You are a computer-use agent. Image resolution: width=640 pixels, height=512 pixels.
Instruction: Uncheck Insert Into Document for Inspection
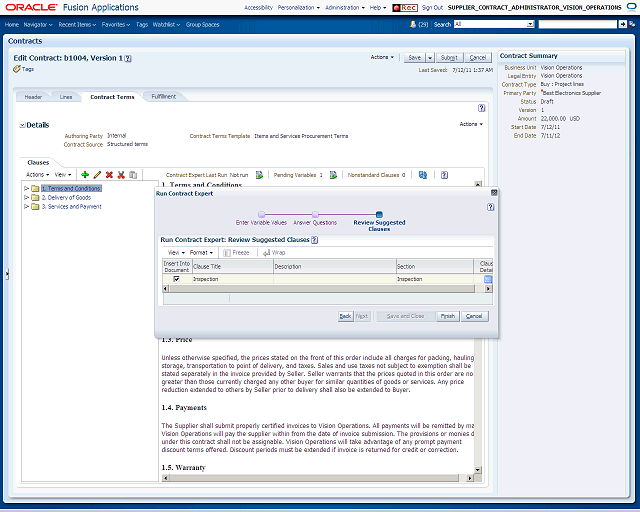coord(176,279)
